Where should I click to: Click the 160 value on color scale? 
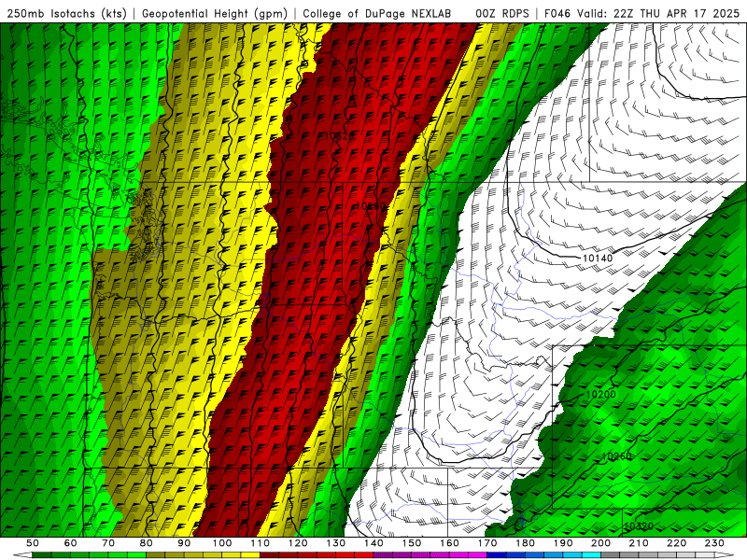[x=449, y=543]
